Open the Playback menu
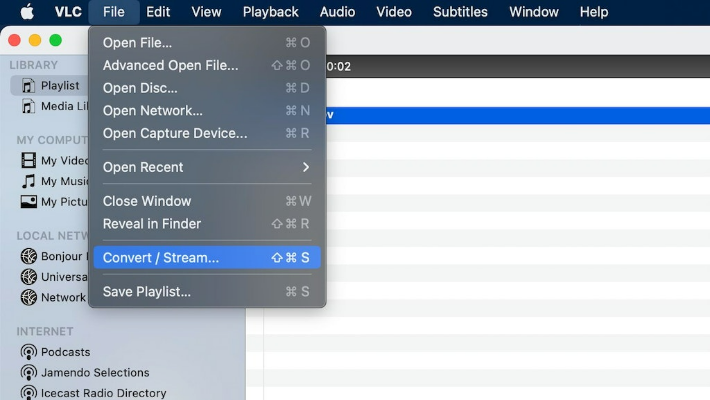Screen dimensions: 710x400 point(270,12)
